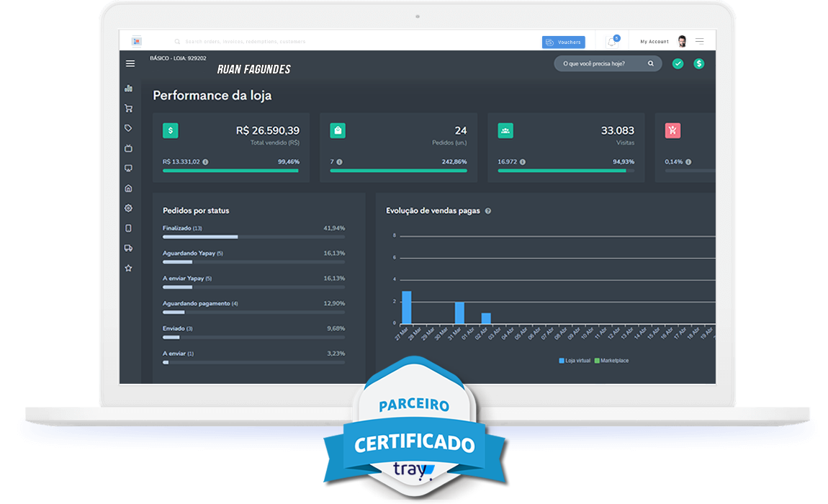
Task: Click the green checkmark circle icon
Action: (678, 64)
